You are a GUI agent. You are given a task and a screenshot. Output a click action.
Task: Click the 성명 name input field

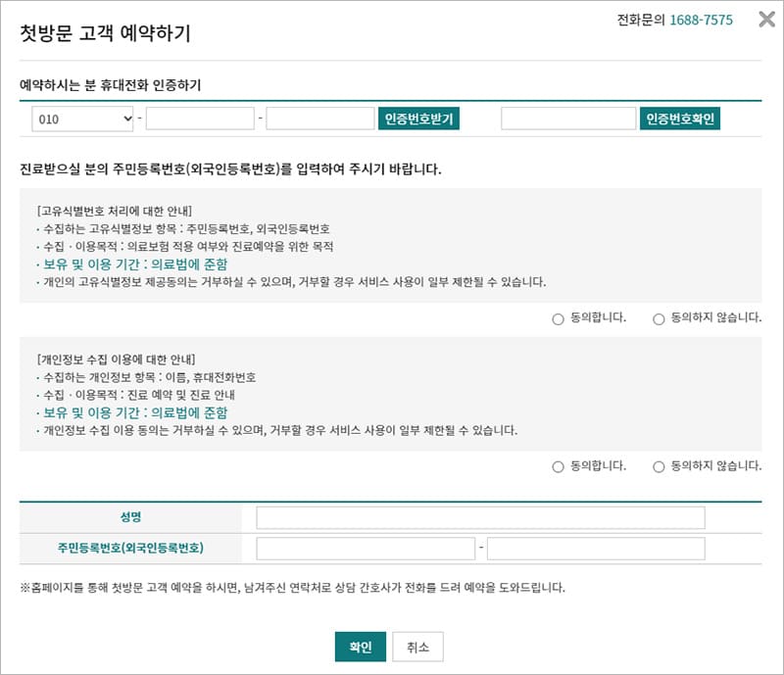[x=480, y=517]
